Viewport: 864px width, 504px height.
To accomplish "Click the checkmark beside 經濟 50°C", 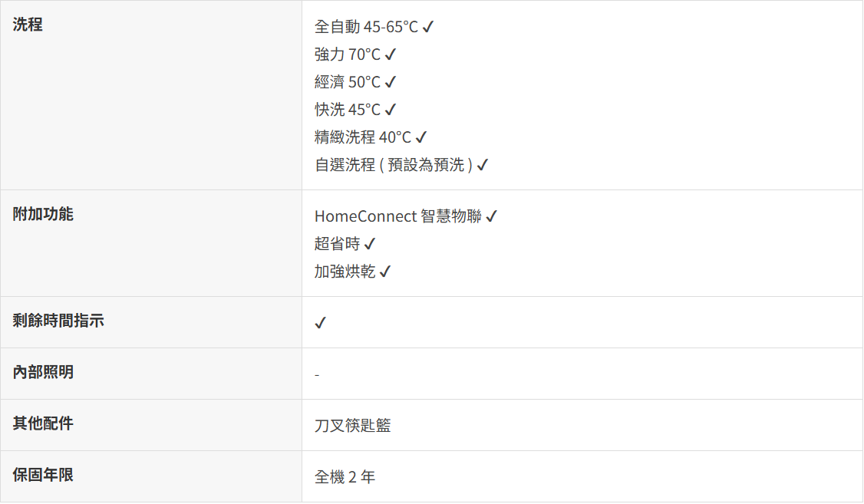I will tap(390, 83).
